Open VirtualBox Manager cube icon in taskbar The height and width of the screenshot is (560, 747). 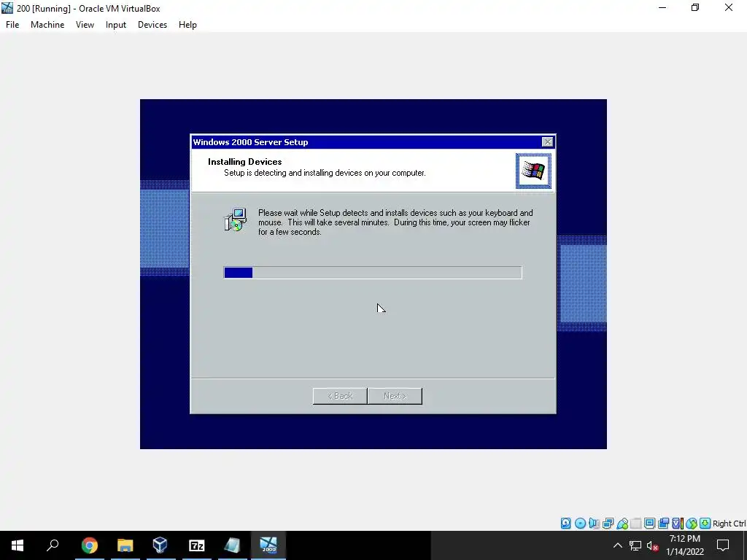[x=160, y=545]
